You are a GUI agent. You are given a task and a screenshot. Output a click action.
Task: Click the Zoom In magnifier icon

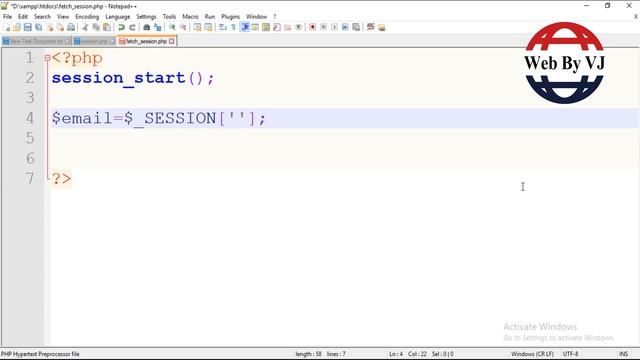coord(172,27)
